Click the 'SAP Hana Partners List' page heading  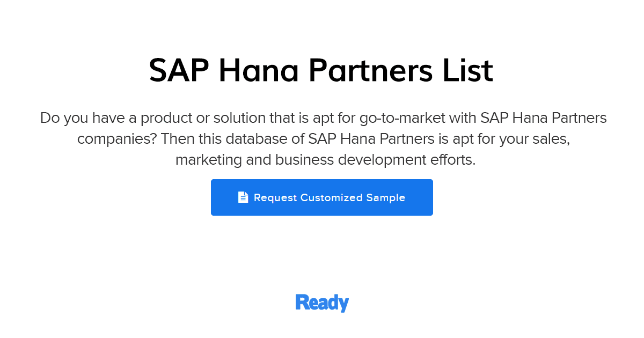321,70
